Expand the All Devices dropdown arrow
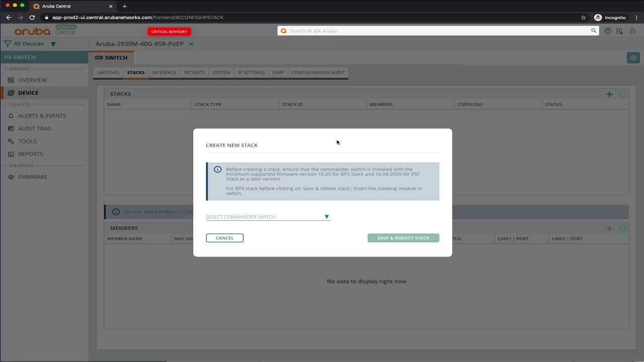The height and width of the screenshot is (362, 644). (53, 44)
